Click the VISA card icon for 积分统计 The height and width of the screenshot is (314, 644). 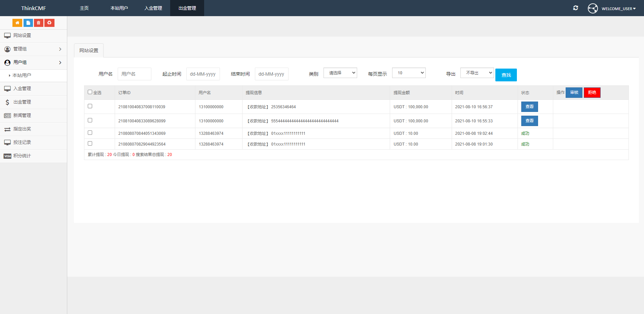click(7, 156)
